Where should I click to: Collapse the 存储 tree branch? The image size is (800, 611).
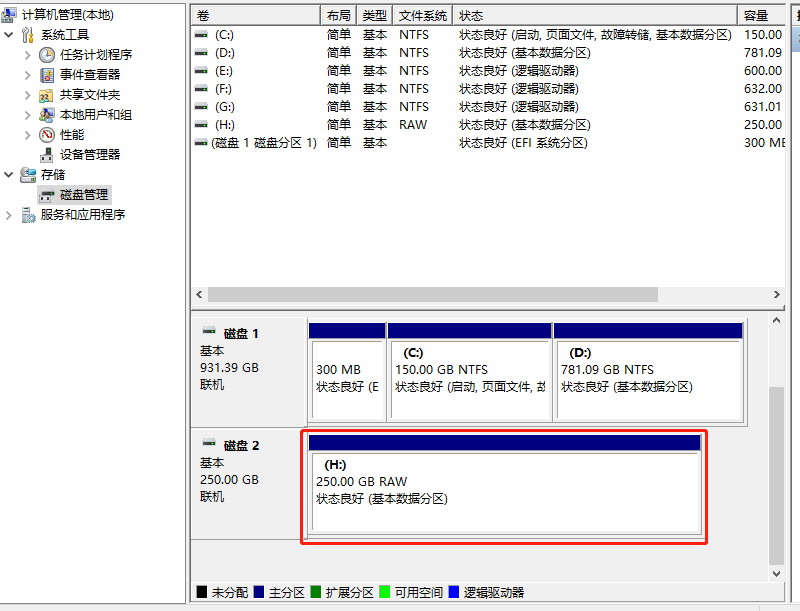pos(8,174)
